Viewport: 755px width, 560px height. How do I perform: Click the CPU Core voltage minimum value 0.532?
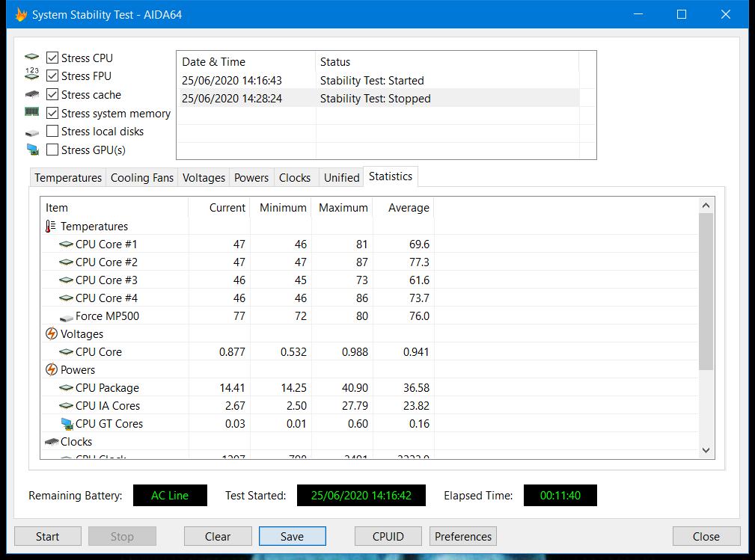(294, 352)
